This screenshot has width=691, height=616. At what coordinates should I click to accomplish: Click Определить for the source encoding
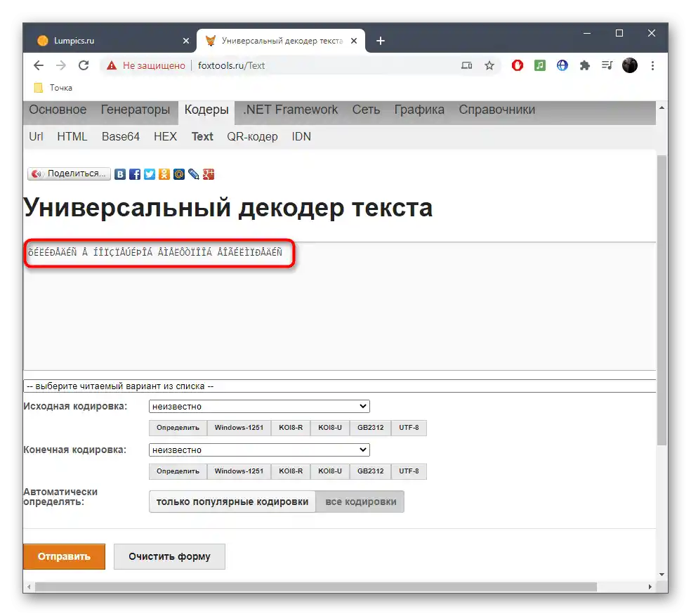[x=178, y=428]
